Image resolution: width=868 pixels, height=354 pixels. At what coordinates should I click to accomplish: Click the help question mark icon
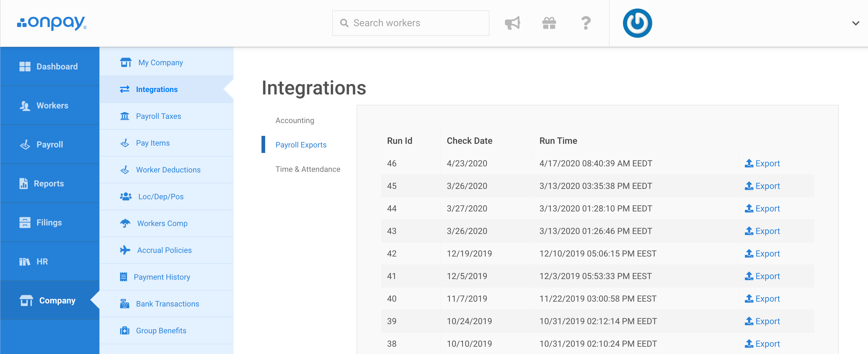(586, 23)
